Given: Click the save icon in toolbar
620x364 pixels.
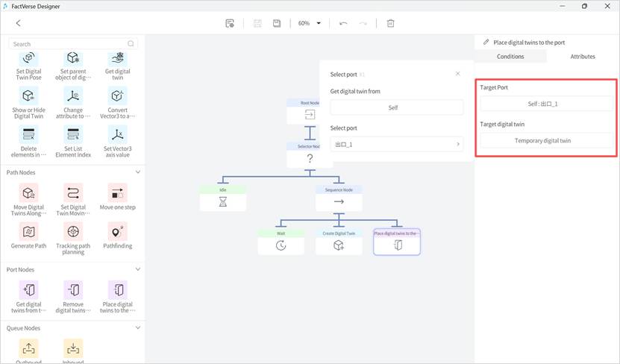Looking at the screenshot, I should 277,23.
